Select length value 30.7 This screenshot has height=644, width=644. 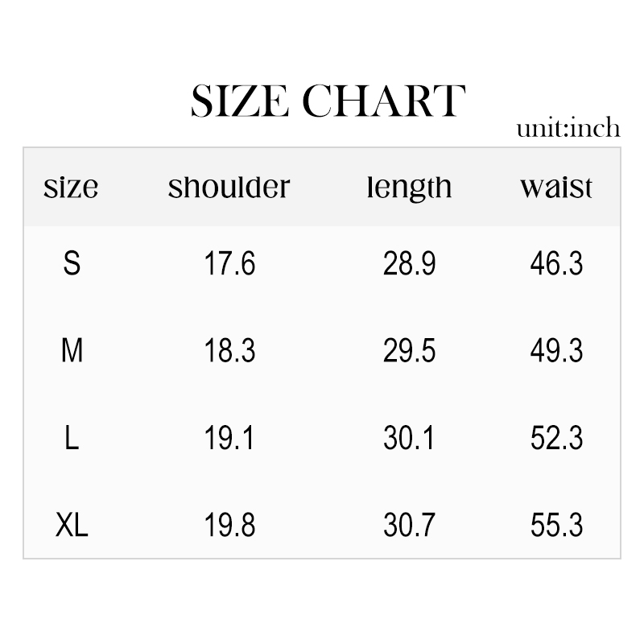(x=409, y=526)
